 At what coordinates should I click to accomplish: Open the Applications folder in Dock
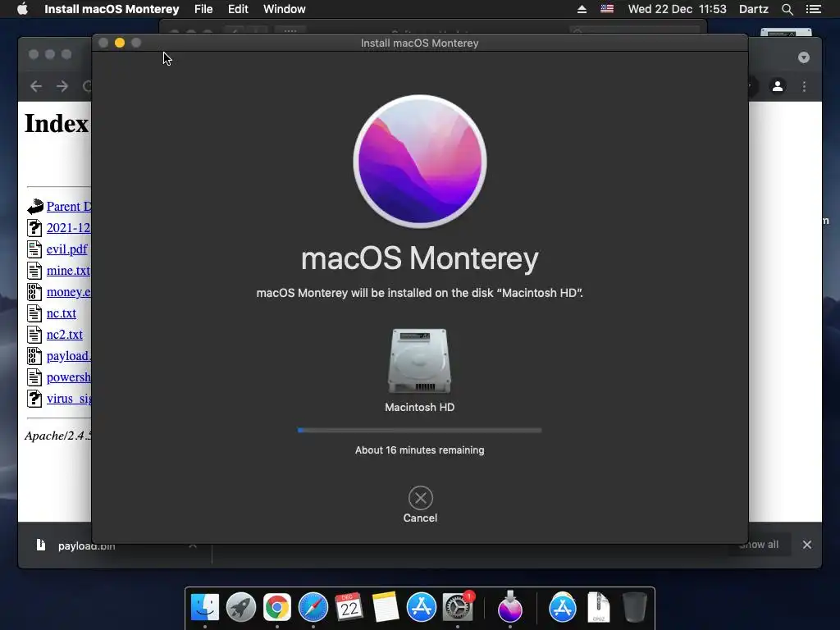click(x=563, y=608)
